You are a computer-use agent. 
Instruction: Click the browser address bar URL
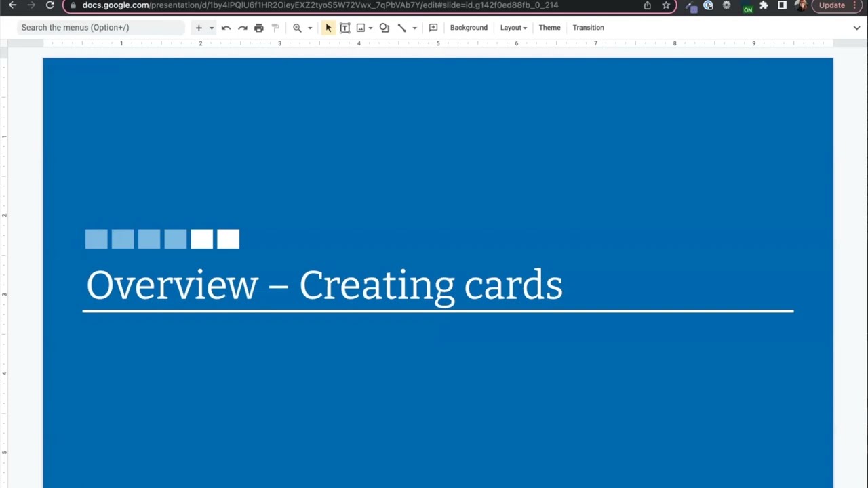(320, 5)
